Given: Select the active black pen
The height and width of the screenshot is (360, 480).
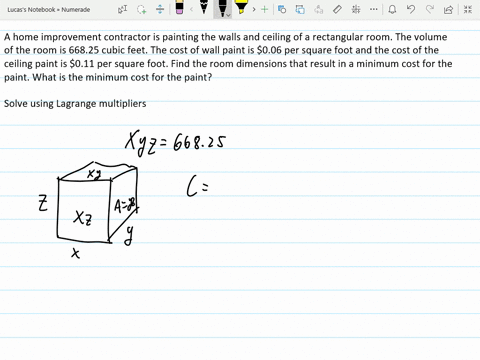Looking at the screenshot, I should point(221,8).
